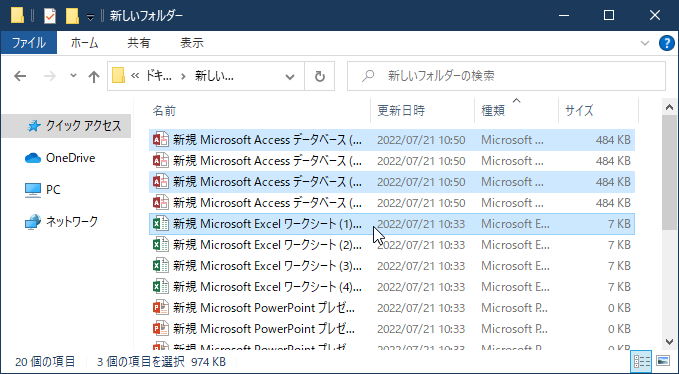Open Properties via the checkmark title bar icon

click(x=50, y=16)
